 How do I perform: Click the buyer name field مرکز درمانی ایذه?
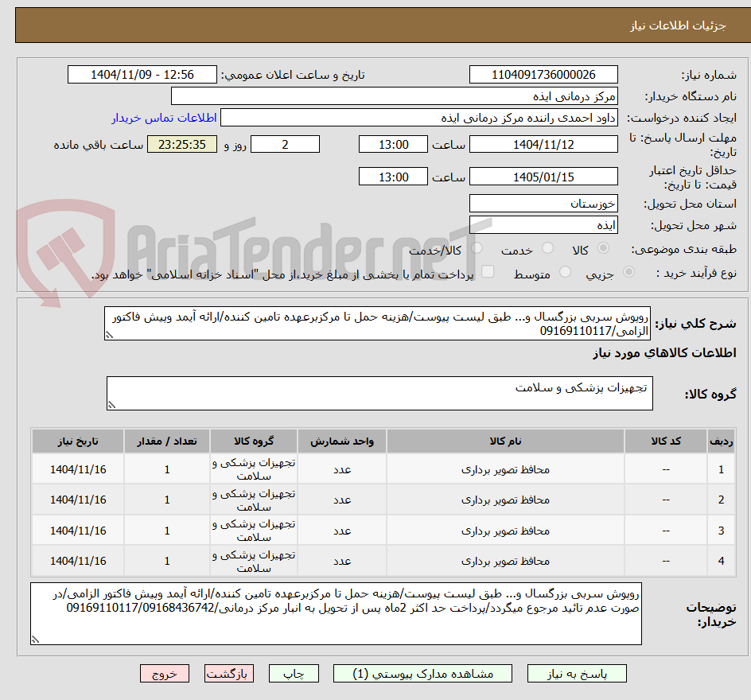point(394,96)
